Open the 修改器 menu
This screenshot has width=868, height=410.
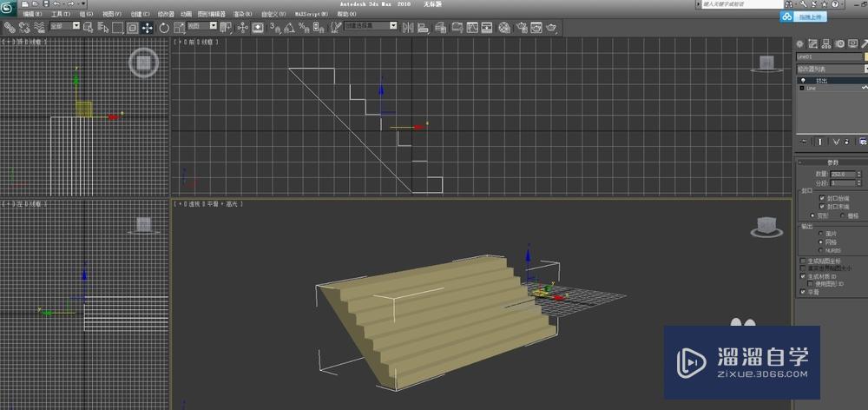point(166,14)
